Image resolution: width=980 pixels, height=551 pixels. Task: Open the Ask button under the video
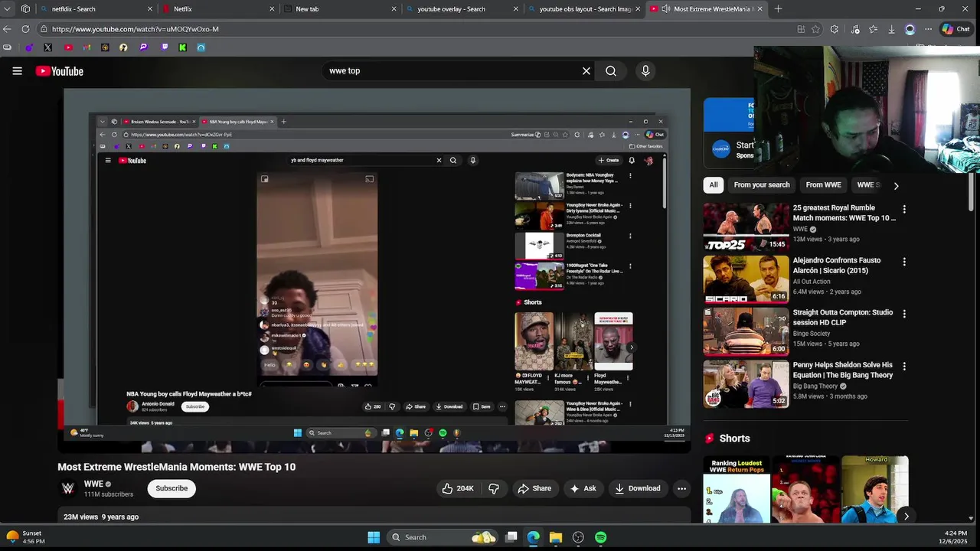[x=583, y=488]
